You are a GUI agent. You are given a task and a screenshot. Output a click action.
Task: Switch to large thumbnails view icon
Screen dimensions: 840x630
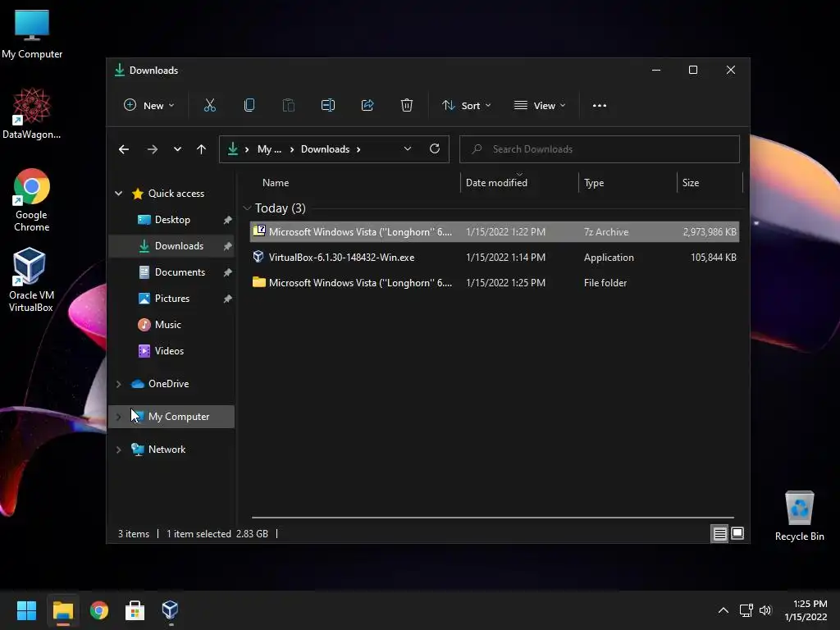737,533
